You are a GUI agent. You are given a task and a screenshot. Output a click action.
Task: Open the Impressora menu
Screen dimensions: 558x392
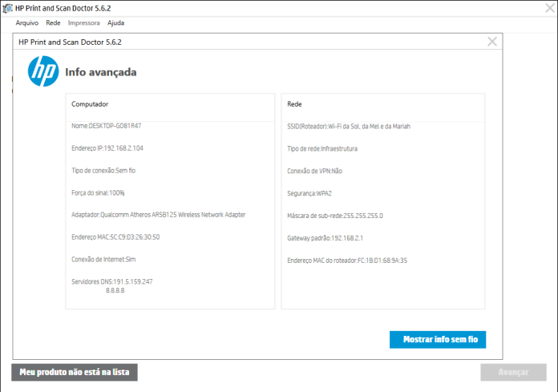[x=83, y=22]
